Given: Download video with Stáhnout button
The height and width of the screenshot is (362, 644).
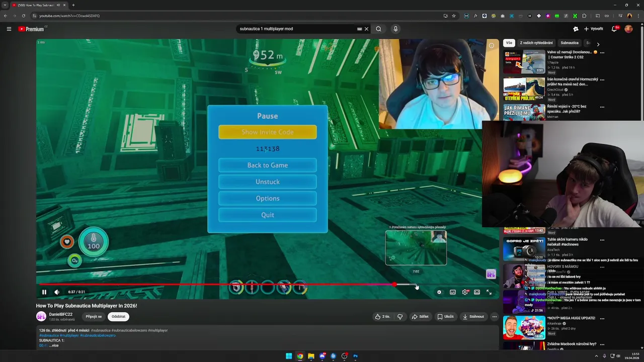Looking at the screenshot, I should [x=473, y=317].
